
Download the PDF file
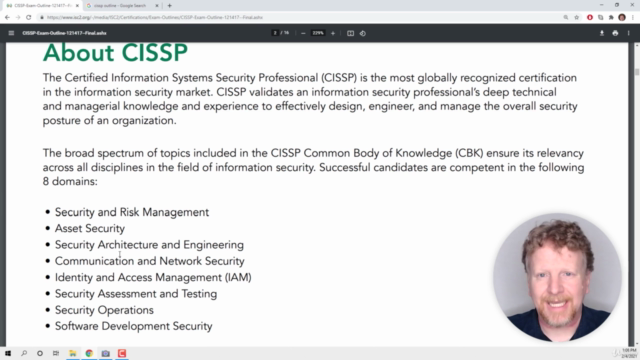[x=602, y=33]
